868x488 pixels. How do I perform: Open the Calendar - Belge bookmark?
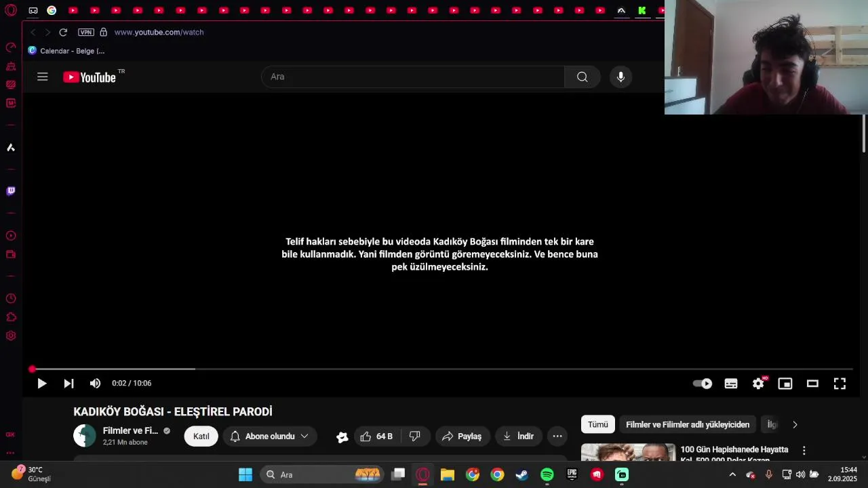(66, 51)
